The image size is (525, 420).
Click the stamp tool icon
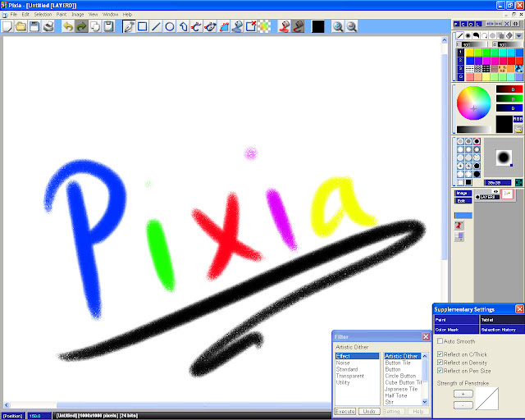[x=237, y=26]
